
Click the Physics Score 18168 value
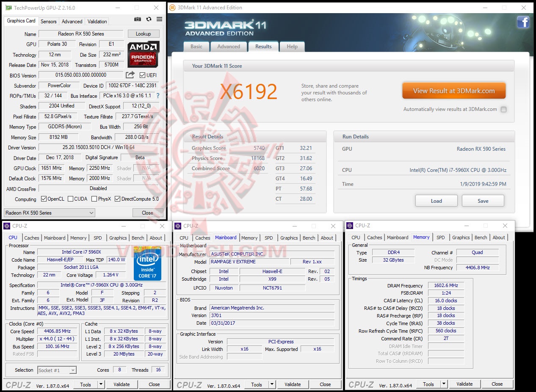pos(258,158)
